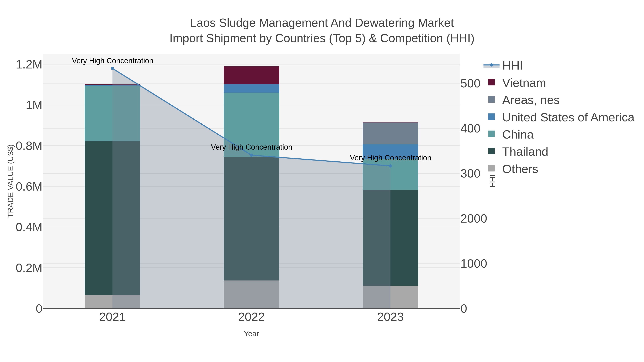
Task: Toggle the Vietnam series legend label
Action: click(x=524, y=83)
